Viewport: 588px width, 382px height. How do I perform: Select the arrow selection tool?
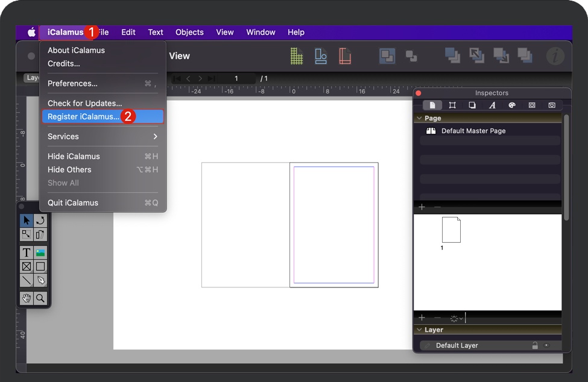(x=27, y=220)
